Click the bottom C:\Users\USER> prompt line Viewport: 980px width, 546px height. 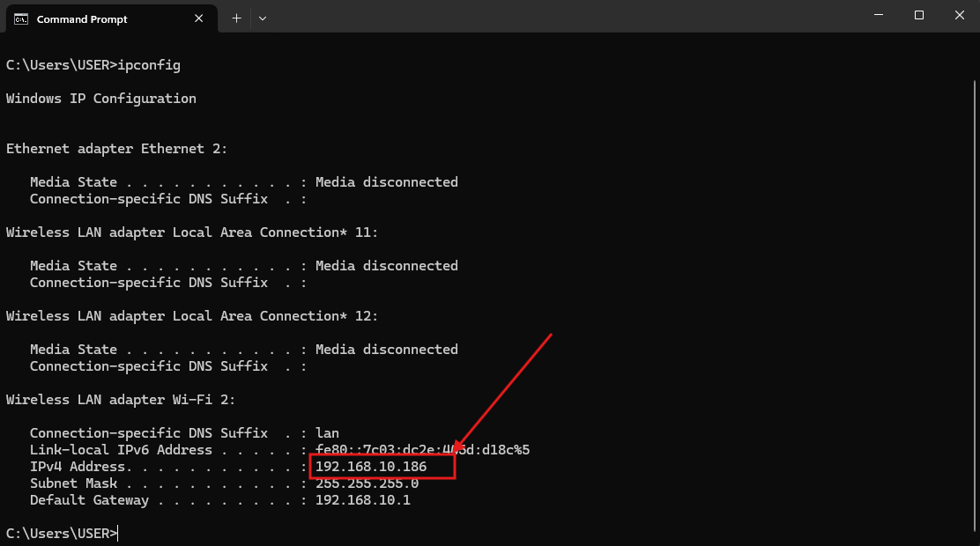pos(61,534)
